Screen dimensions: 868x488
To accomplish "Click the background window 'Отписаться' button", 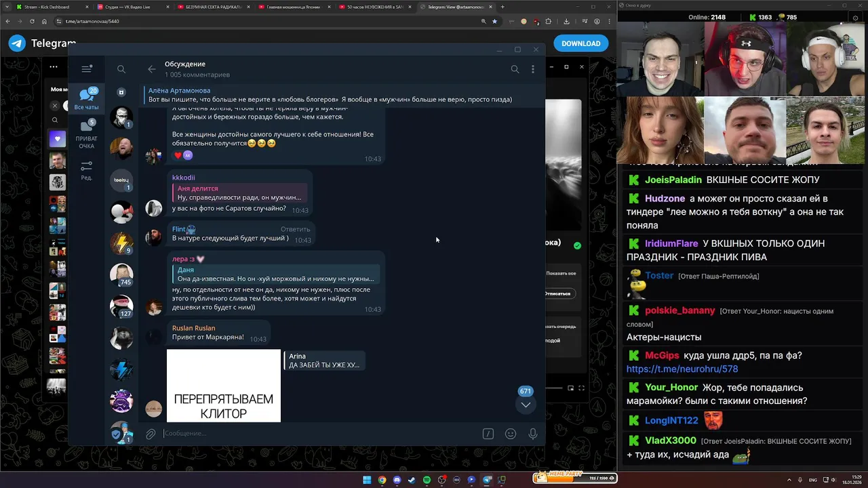I will tap(561, 293).
